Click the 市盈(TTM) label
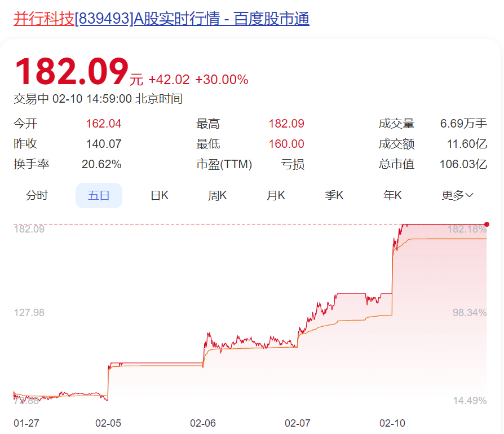504x434 pixels. tap(224, 164)
